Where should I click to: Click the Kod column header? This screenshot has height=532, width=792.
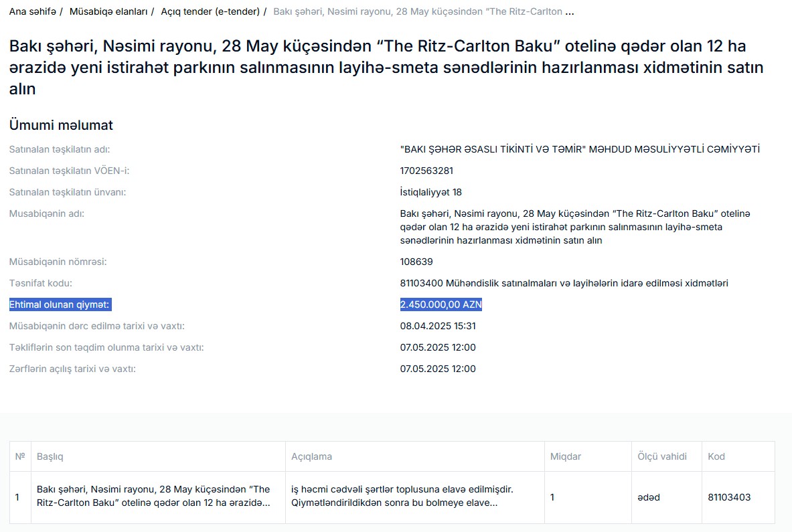tap(716, 456)
